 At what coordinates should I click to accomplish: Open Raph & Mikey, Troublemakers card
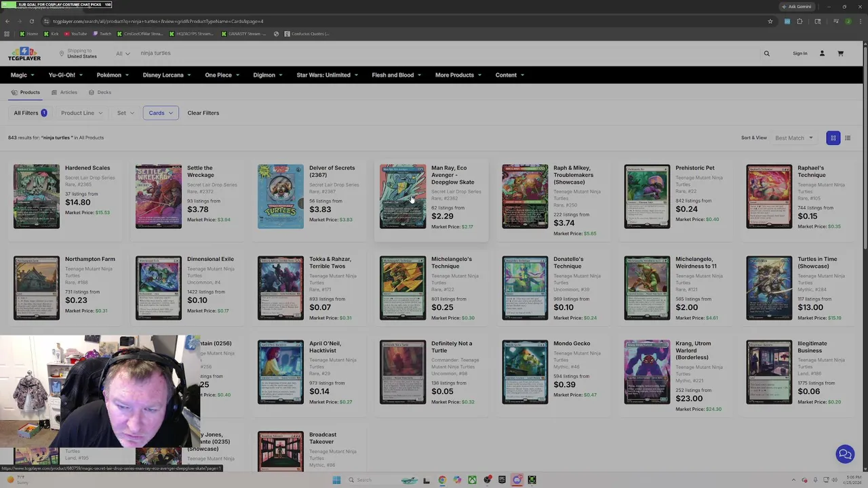coord(525,197)
